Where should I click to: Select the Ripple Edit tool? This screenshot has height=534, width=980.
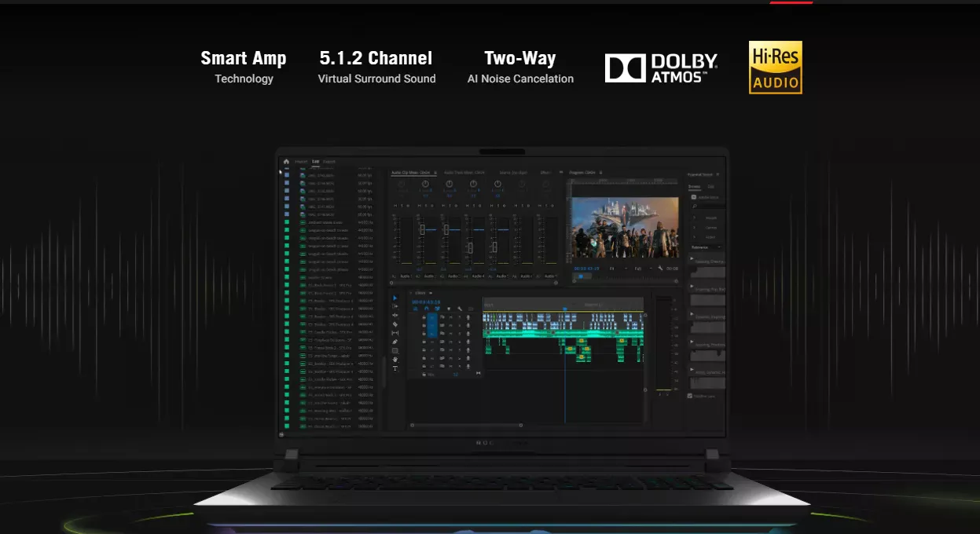[395, 316]
